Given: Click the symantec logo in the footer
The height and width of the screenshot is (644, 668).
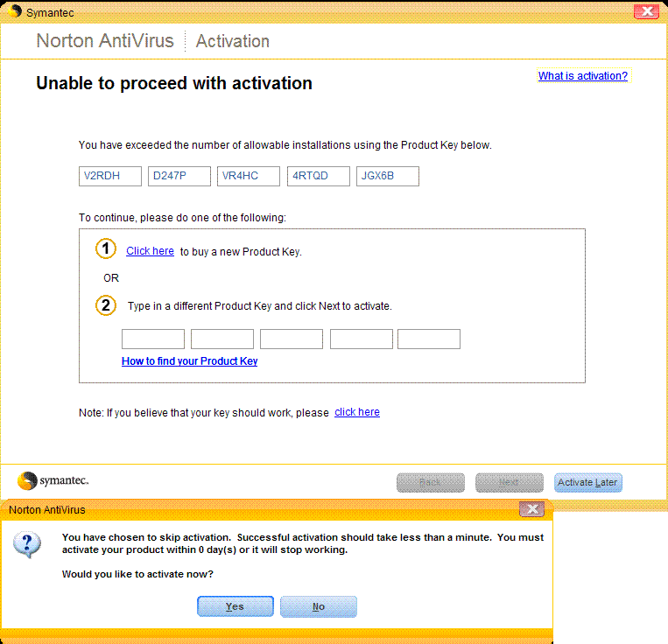Looking at the screenshot, I should click(53, 481).
